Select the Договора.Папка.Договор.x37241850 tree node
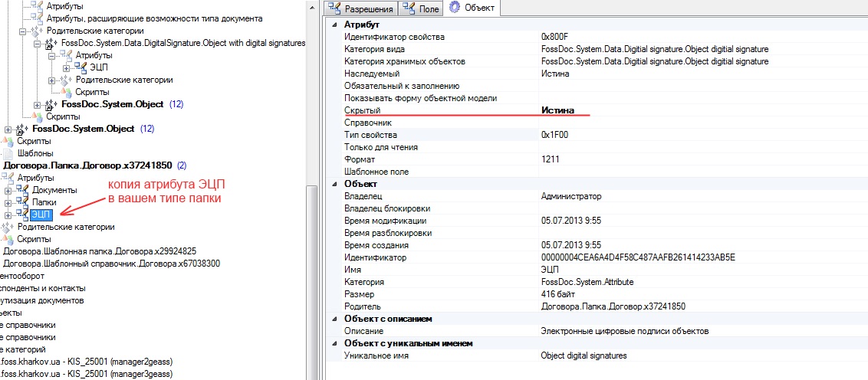 [87, 165]
